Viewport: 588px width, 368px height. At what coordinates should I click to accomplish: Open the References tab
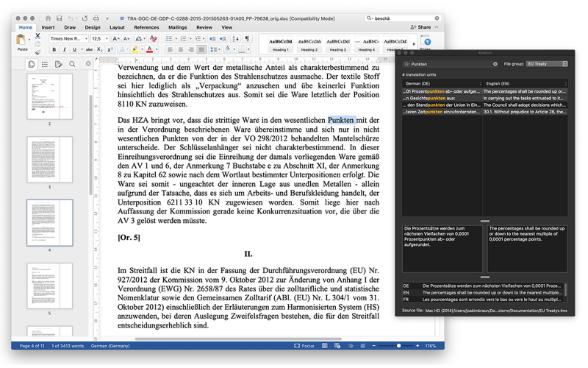[x=146, y=27]
